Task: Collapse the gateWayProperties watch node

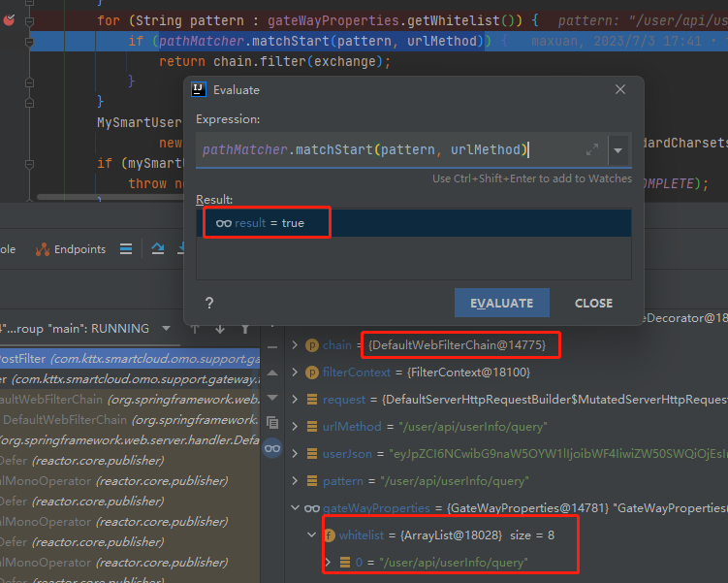Action: click(x=296, y=508)
